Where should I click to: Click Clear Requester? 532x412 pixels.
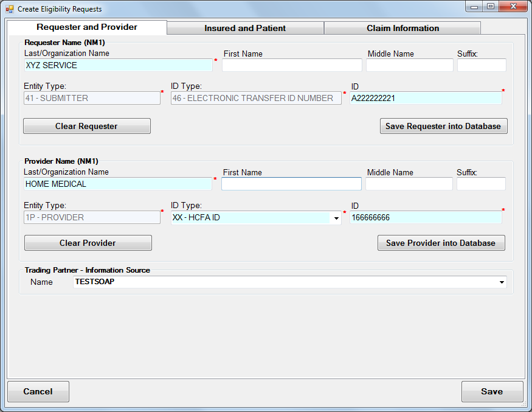point(87,126)
